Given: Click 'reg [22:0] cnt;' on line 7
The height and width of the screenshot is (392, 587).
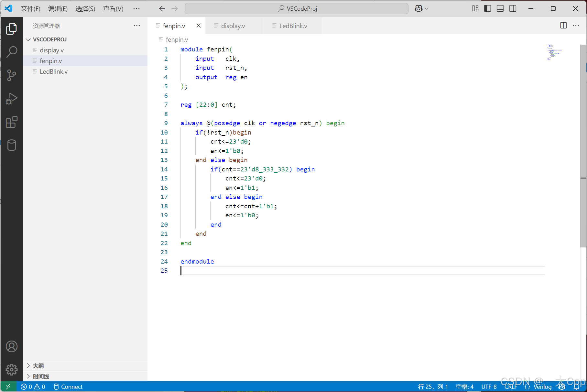Looking at the screenshot, I should tap(208, 105).
